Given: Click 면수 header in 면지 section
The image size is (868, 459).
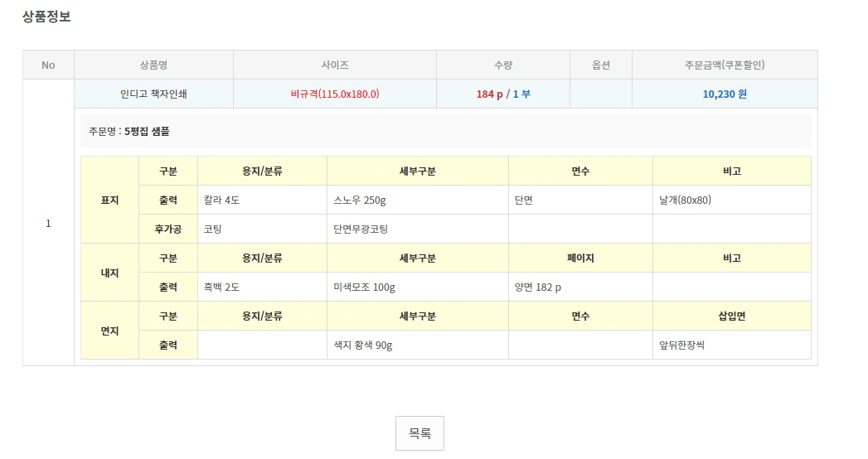Looking at the screenshot, I should 580,316.
